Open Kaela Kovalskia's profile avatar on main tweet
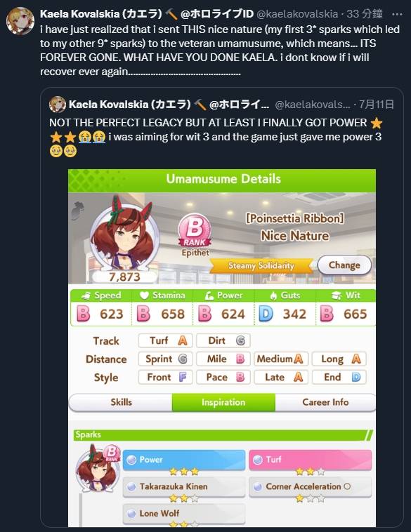This screenshot has height=532, width=411. [x=20, y=21]
